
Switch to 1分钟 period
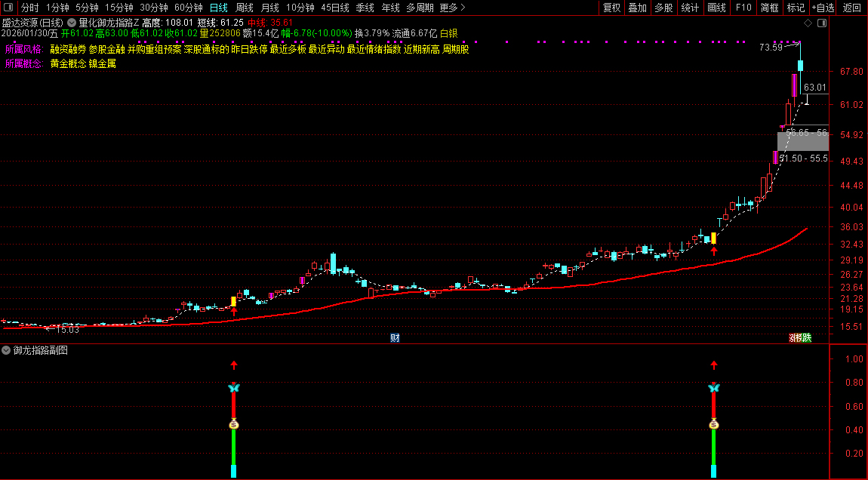[x=57, y=8]
